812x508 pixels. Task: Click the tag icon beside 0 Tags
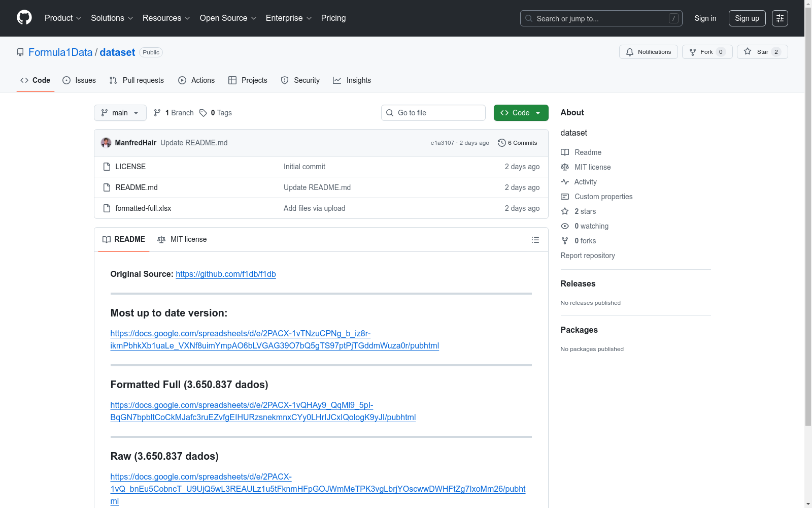tap(203, 113)
